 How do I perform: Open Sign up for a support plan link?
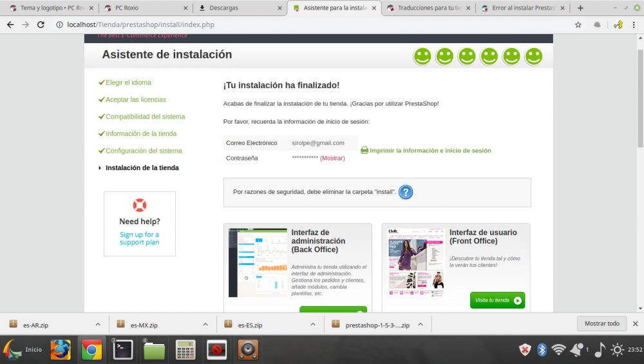click(140, 238)
